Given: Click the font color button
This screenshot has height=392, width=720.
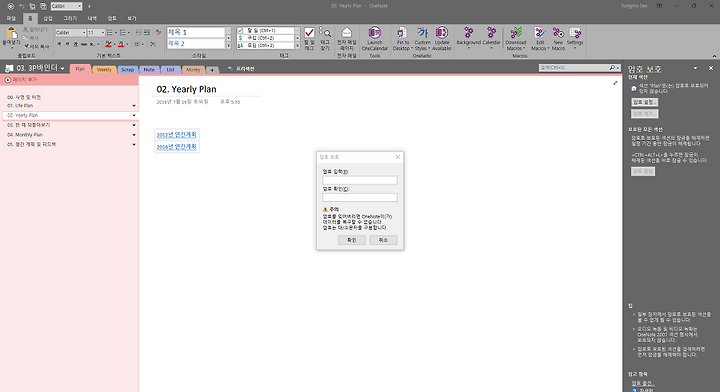Looking at the screenshot, I should point(121,44).
